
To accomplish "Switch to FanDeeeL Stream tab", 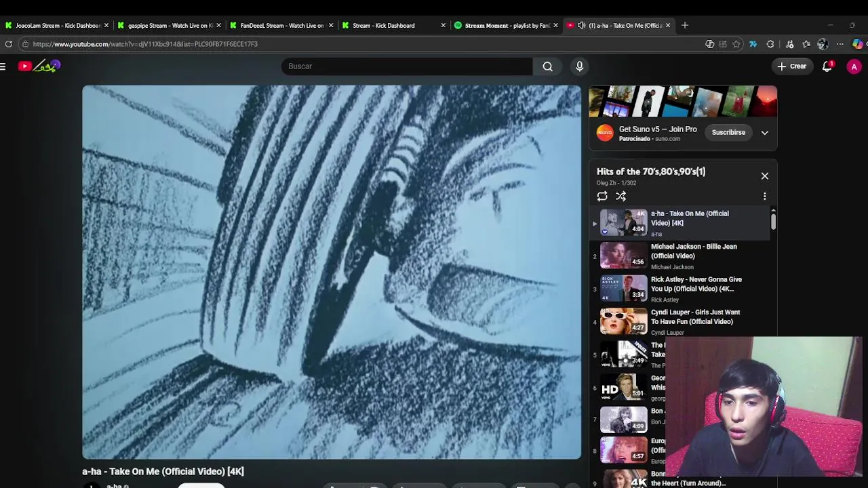I will 281,26.
